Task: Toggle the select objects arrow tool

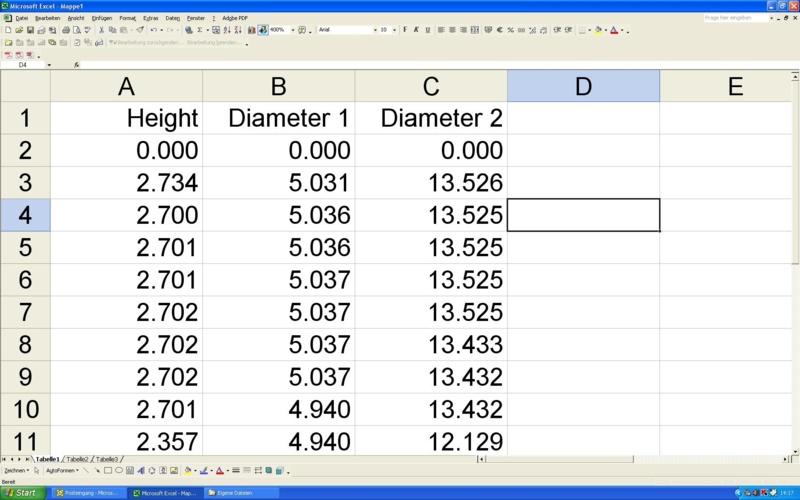Action: coord(36,470)
